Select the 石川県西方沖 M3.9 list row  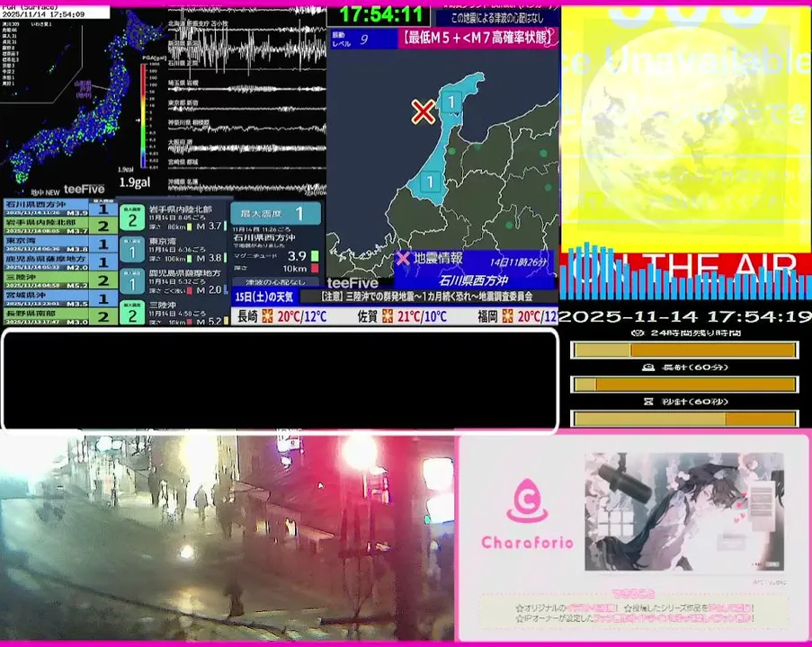60,208
